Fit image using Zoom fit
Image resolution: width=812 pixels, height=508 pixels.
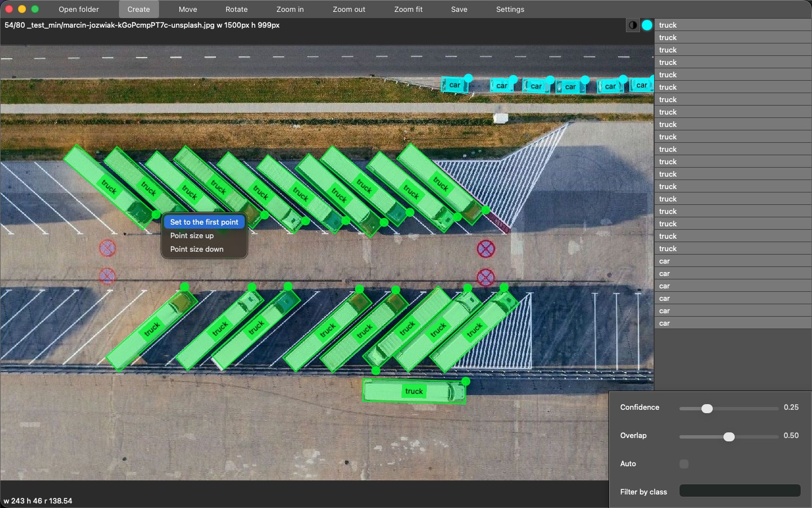[408, 10]
